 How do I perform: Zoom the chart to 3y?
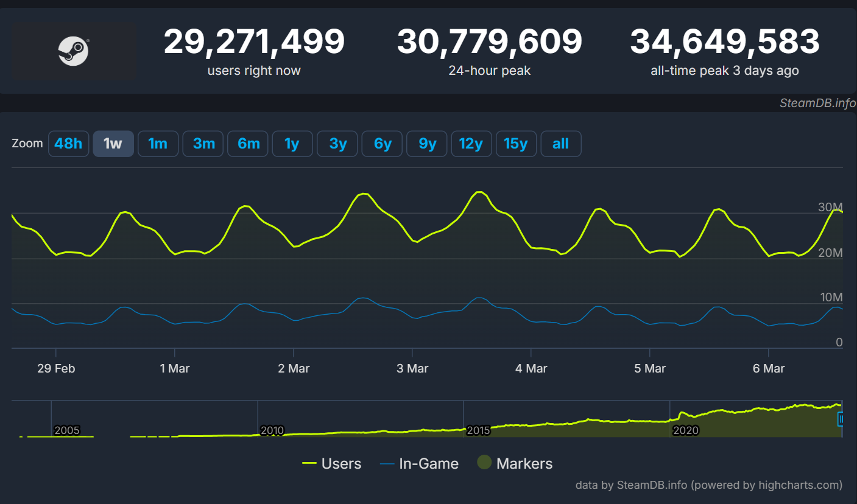337,144
